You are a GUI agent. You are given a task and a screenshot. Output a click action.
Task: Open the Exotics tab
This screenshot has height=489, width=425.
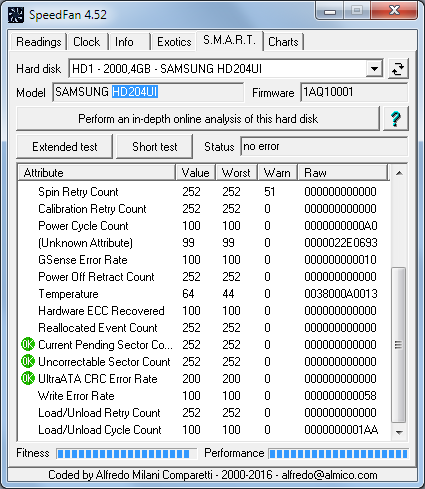[174, 42]
